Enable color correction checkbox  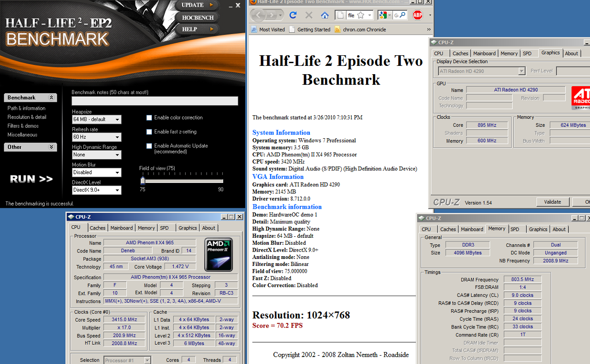(149, 117)
